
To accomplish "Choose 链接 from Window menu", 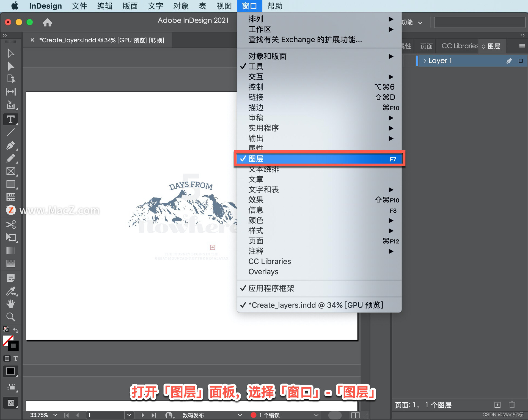I will (x=319, y=97).
